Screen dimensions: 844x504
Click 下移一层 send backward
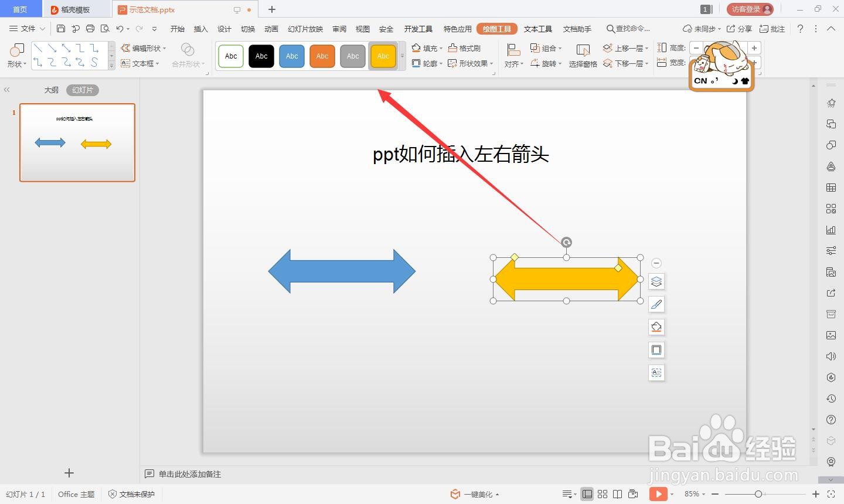click(625, 63)
